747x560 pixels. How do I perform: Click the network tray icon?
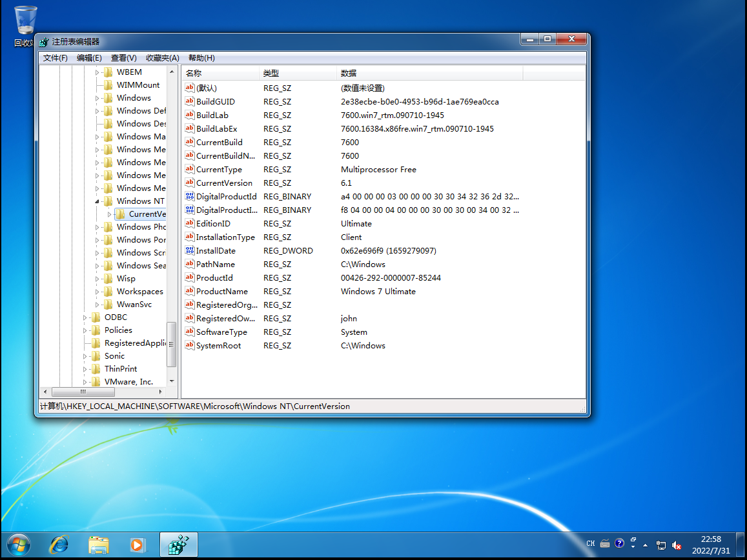[660, 545]
